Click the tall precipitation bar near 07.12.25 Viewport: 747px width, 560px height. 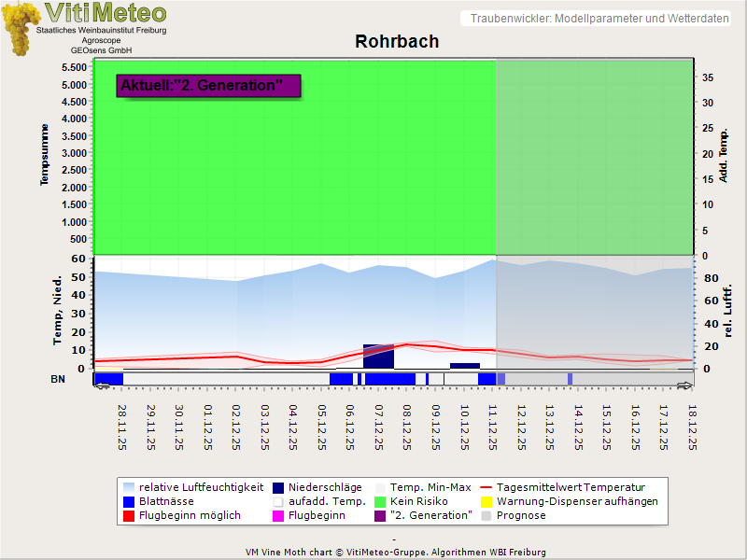point(378,357)
